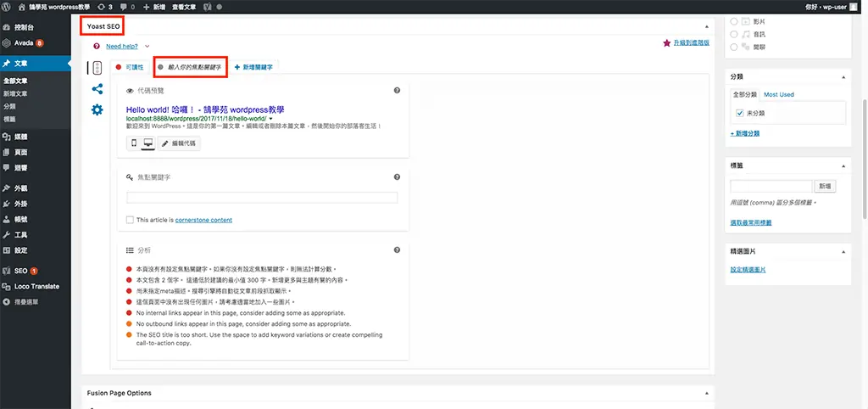Image resolution: width=868 pixels, height=409 pixels.
Task: Click the 新增關鍵字 add keyword tab
Action: tap(254, 66)
